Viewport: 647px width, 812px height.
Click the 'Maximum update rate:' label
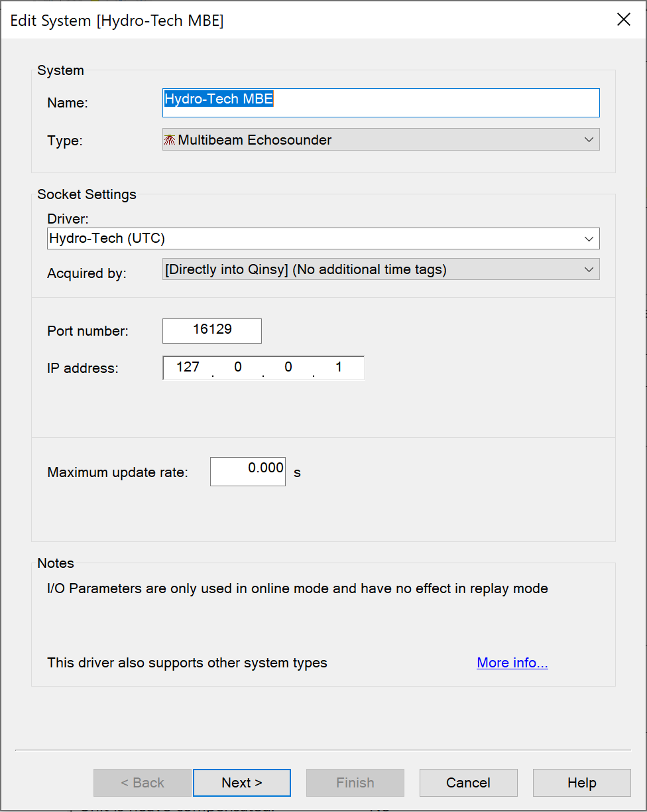pyautogui.click(x=118, y=473)
